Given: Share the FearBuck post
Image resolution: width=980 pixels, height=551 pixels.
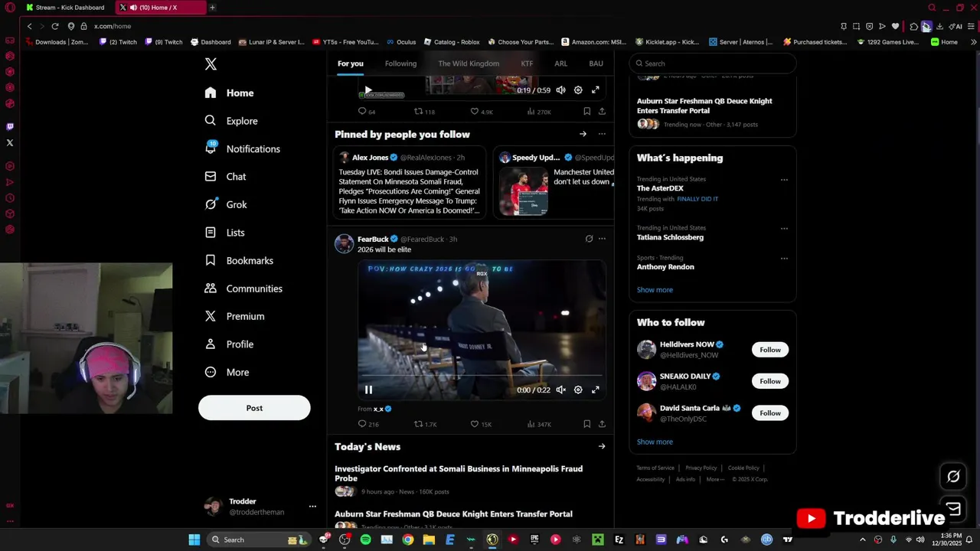Looking at the screenshot, I should [602, 424].
